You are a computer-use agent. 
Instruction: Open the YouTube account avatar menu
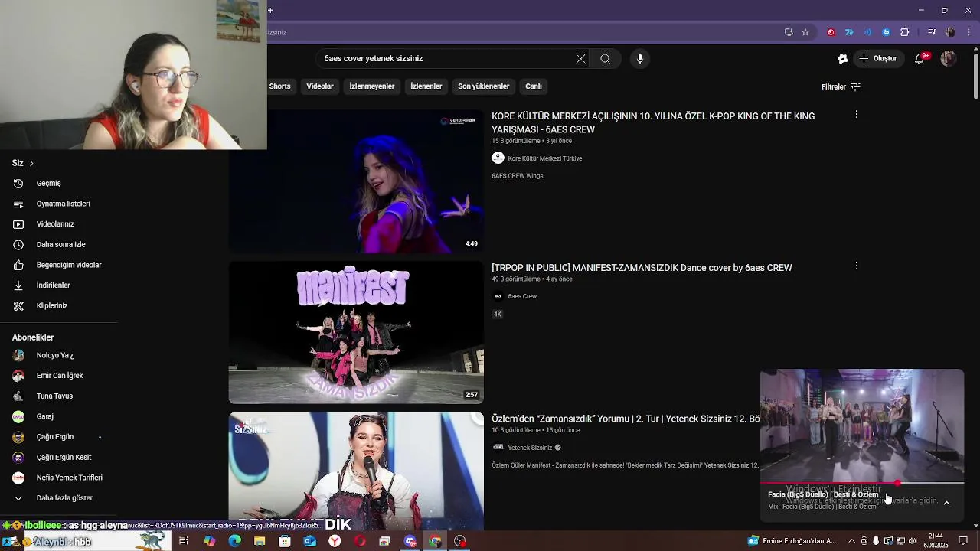tap(949, 58)
